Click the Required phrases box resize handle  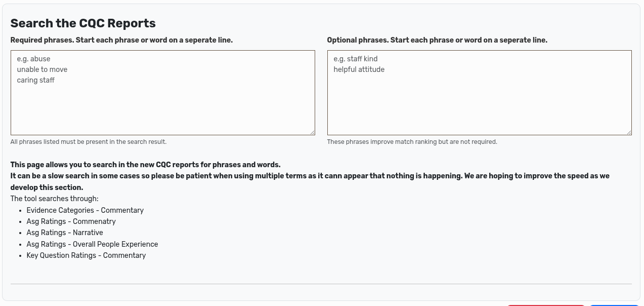click(312, 132)
